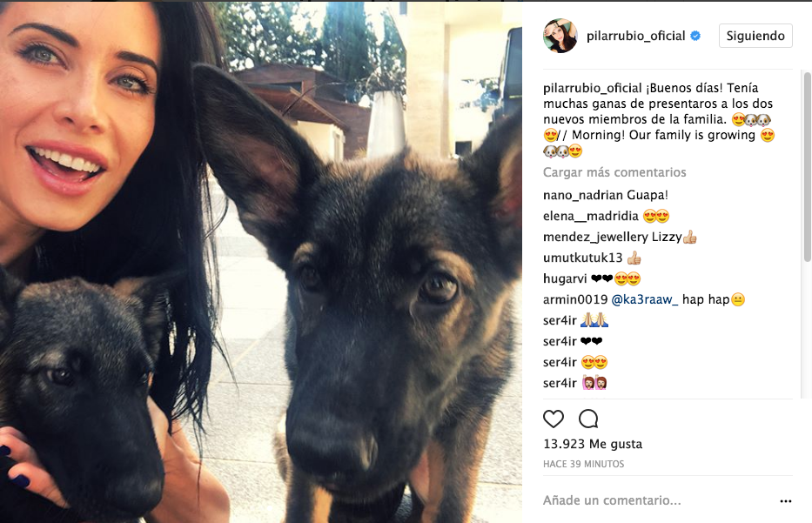The height and width of the screenshot is (523, 812).
Task: Click the HACE 39 MINUTOS timestamp
Action: [x=583, y=464]
